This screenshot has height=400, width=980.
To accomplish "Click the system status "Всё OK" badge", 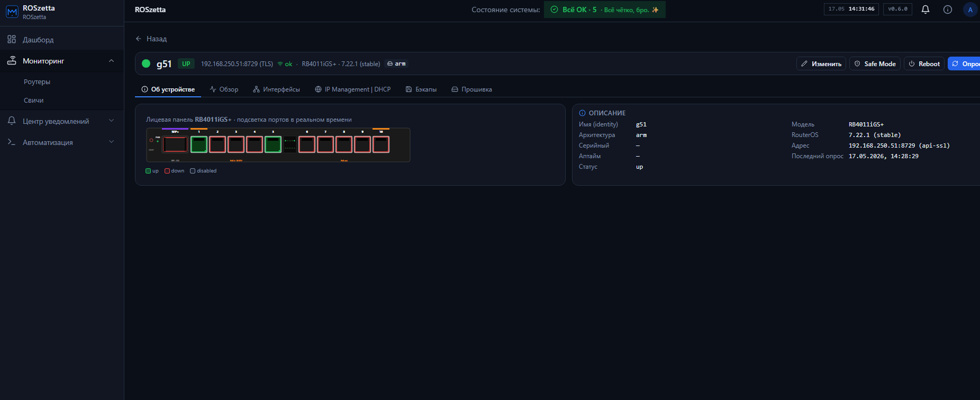I will tap(605, 10).
